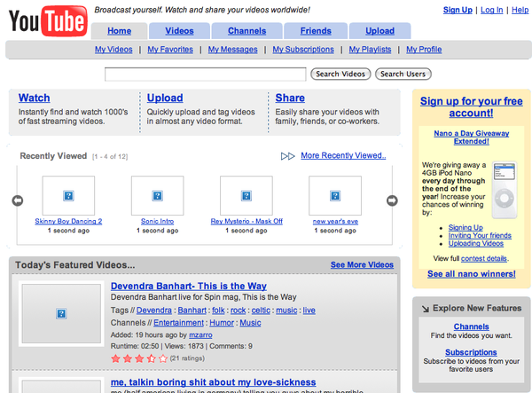Open My Favorites in the sub-navigation
The image size is (532, 393).
coord(170,50)
